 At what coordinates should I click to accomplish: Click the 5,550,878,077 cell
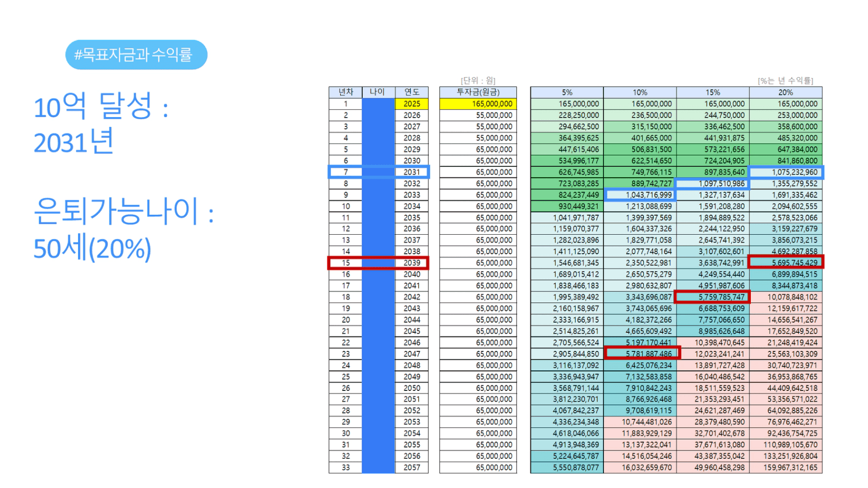pyautogui.click(x=567, y=467)
